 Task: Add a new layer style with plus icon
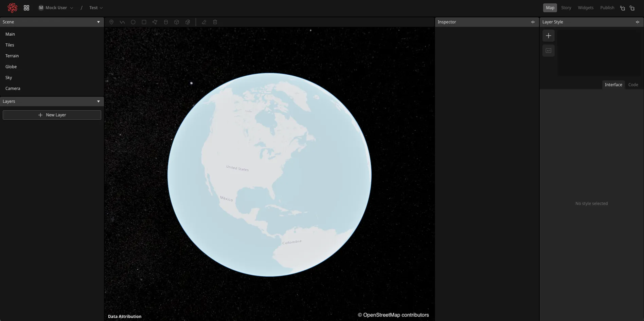[549, 36]
